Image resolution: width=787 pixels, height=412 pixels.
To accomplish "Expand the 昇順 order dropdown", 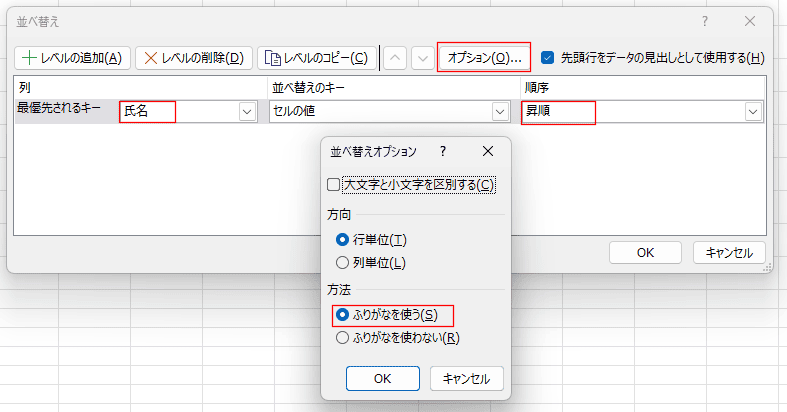I will click(x=753, y=112).
